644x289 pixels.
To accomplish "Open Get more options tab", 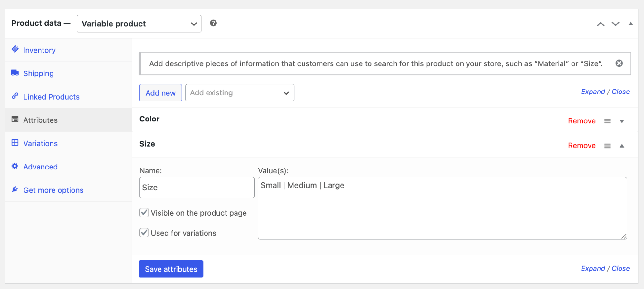I will (x=69, y=190).
